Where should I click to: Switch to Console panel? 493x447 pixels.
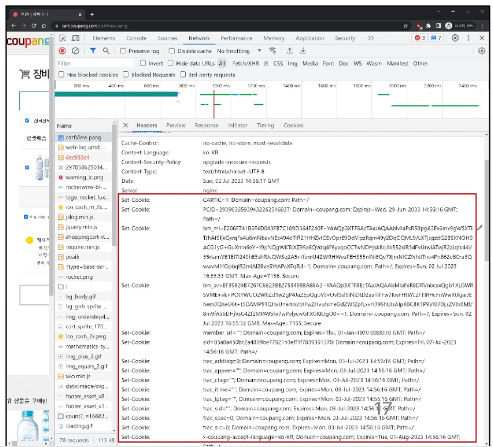click(x=136, y=38)
